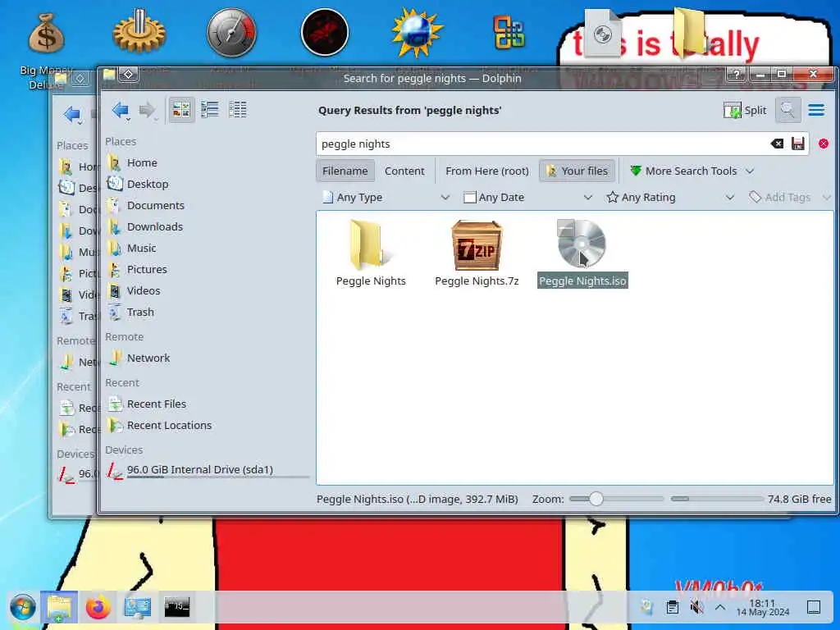The width and height of the screenshot is (840, 630).
Task: Open the Add Tags dropdown
Action: pyautogui.click(x=789, y=197)
